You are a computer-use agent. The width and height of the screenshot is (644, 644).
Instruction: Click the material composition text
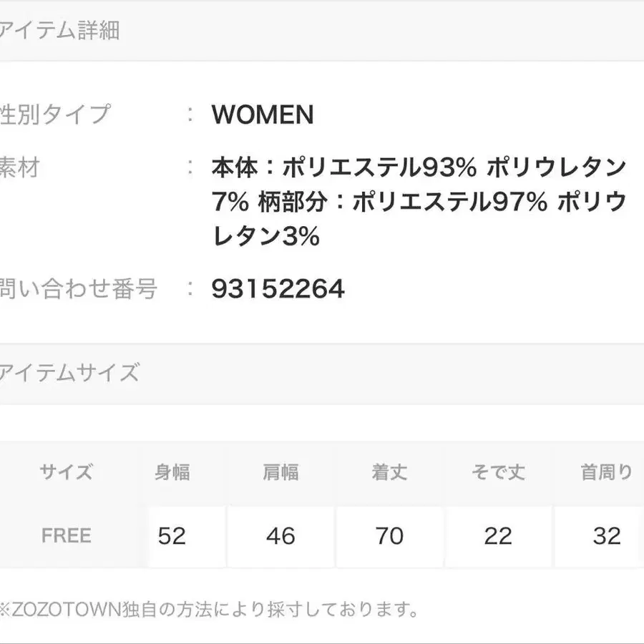(x=419, y=203)
